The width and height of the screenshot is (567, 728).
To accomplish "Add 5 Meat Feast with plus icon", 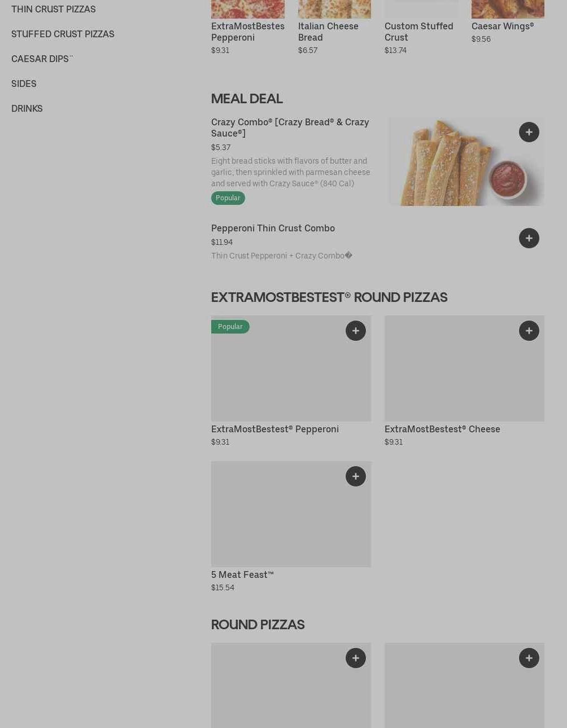I will [355, 476].
